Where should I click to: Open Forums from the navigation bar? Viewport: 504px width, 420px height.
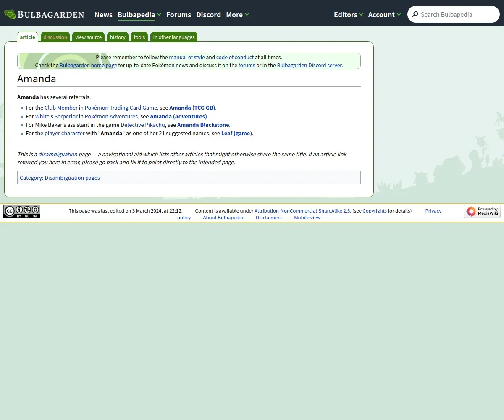(178, 15)
